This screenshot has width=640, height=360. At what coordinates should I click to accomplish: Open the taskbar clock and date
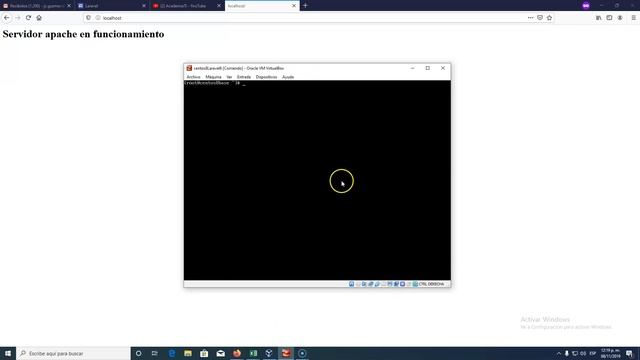pos(611,353)
